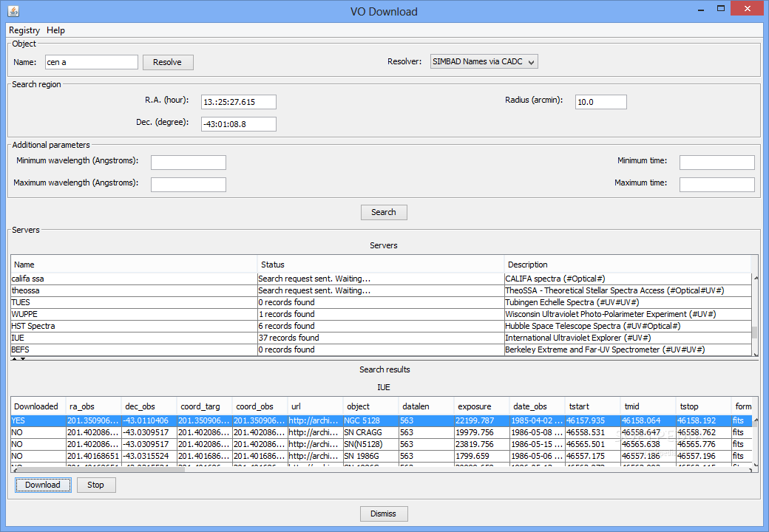
Task: Select the BEFS server row
Action: coord(381,349)
